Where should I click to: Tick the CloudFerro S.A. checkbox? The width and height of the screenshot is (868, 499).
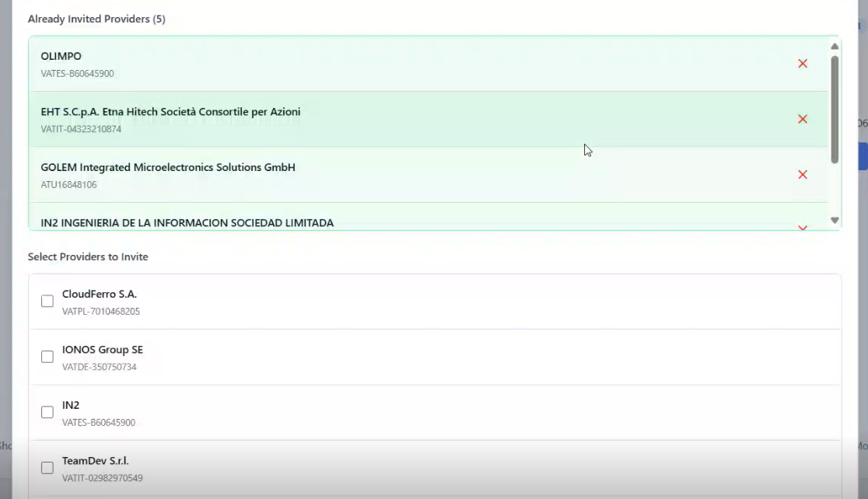pyautogui.click(x=47, y=301)
